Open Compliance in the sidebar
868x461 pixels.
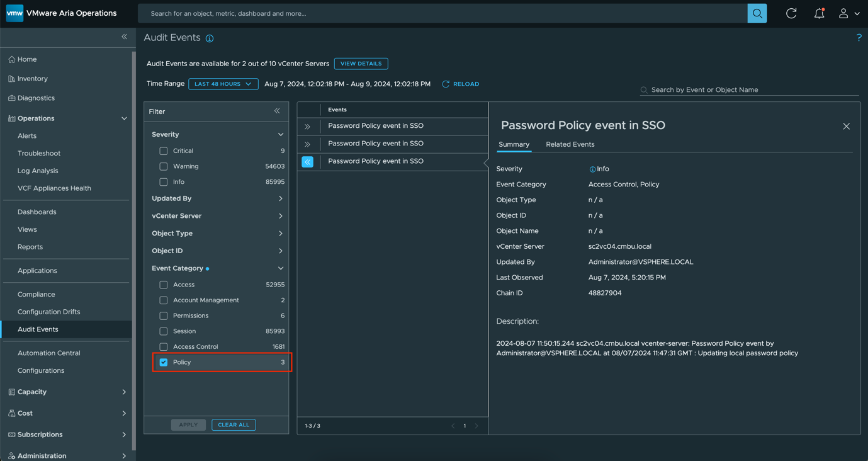click(36, 295)
